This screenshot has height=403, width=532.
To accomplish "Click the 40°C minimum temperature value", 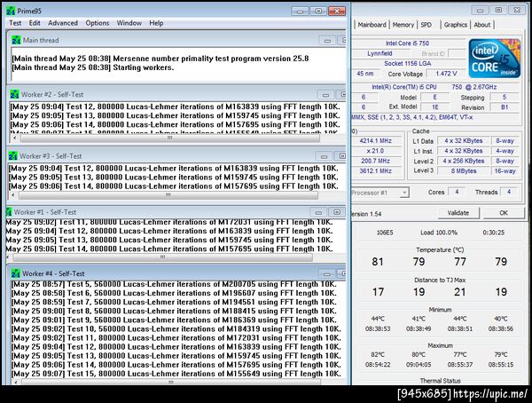I will tap(501, 319).
